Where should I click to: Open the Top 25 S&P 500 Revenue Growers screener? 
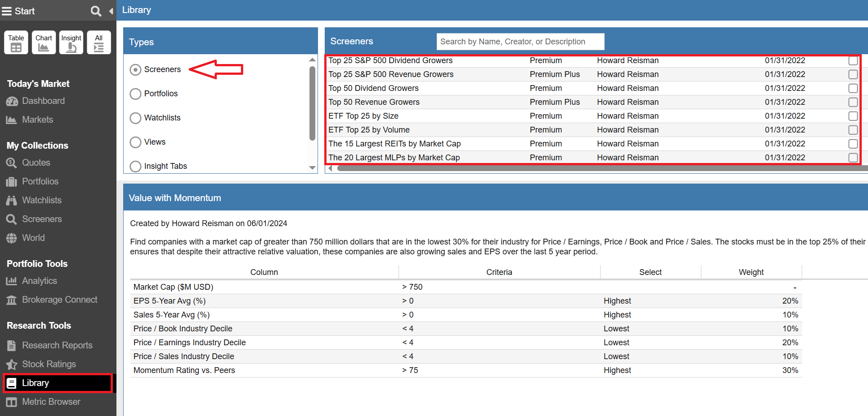pos(391,74)
